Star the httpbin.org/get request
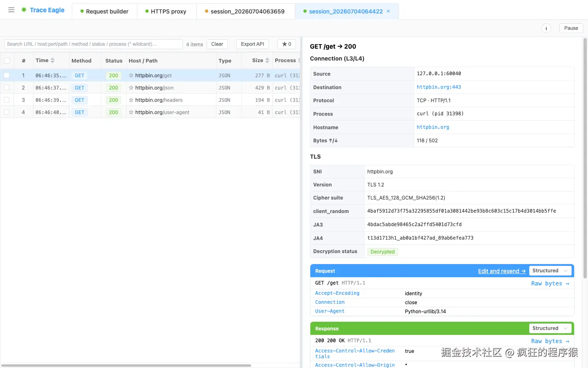This screenshot has height=368, width=588. 131,76
